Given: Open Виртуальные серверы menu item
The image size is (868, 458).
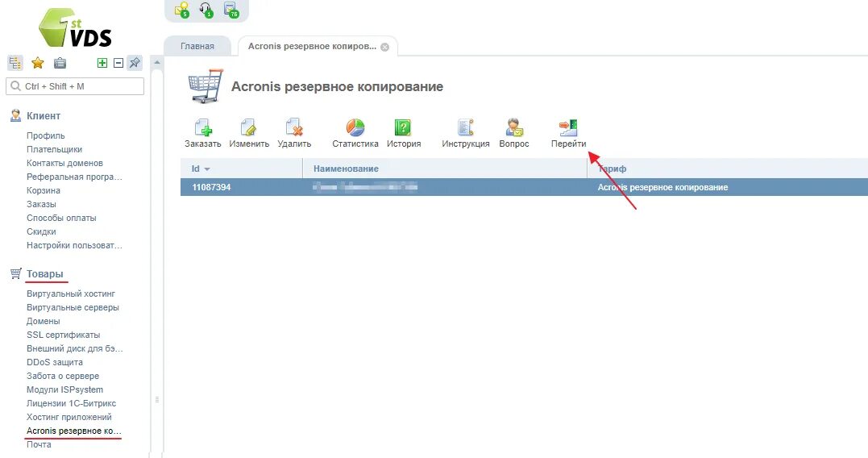Looking at the screenshot, I should (73, 307).
